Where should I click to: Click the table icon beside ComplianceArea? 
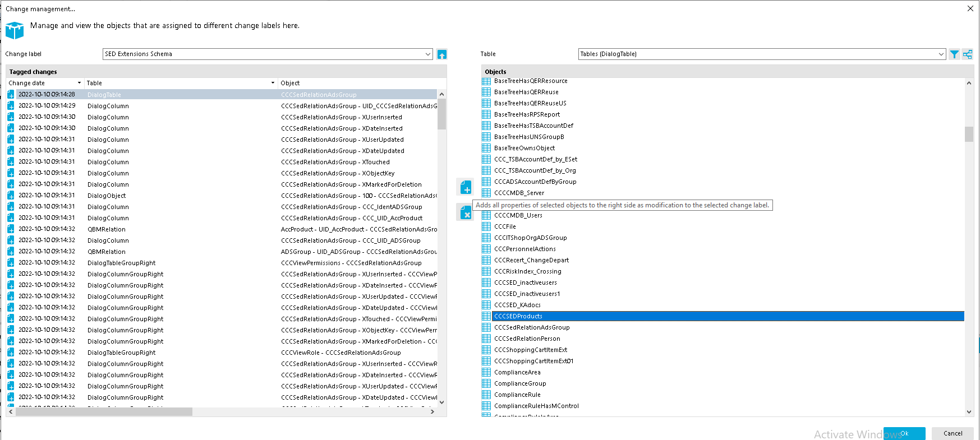point(486,372)
